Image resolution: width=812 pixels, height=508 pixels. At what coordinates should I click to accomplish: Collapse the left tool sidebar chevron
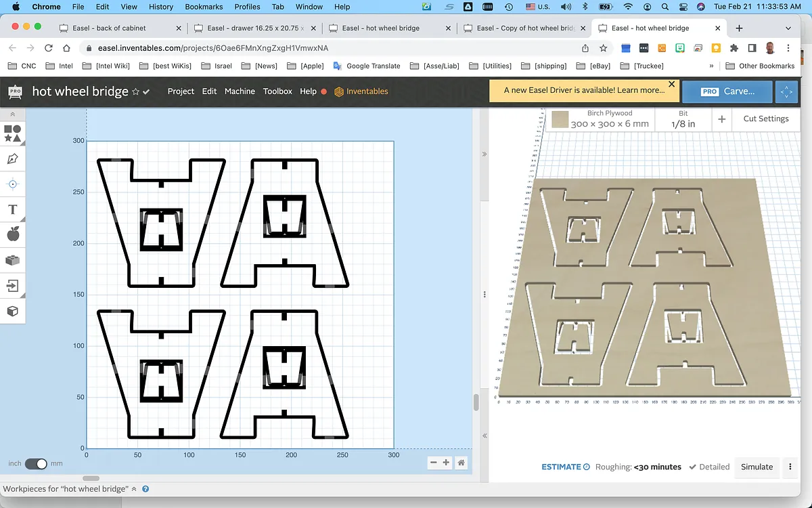click(x=12, y=114)
